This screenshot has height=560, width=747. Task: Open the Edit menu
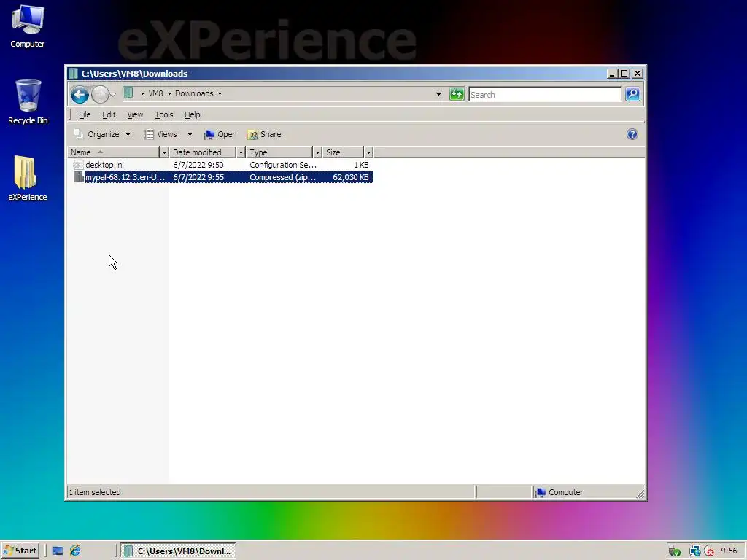[109, 114]
